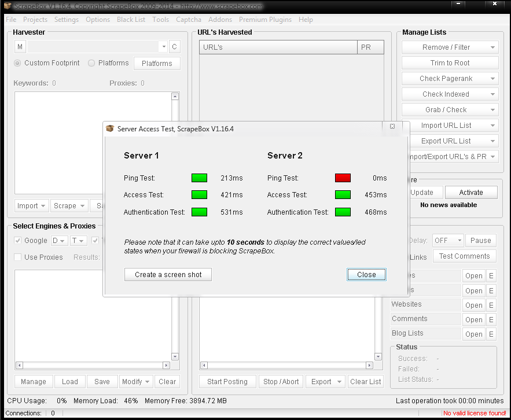
Task: Click E button for Comments row
Action: [491, 320]
